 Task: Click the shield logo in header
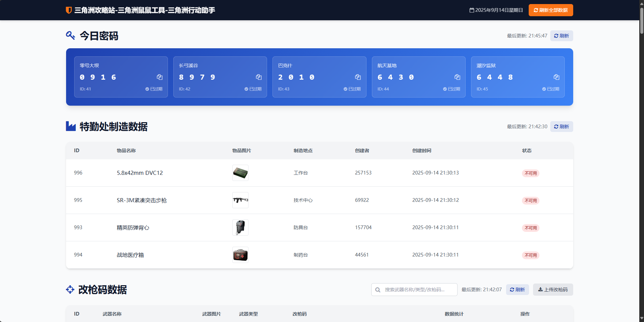point(69,10)
